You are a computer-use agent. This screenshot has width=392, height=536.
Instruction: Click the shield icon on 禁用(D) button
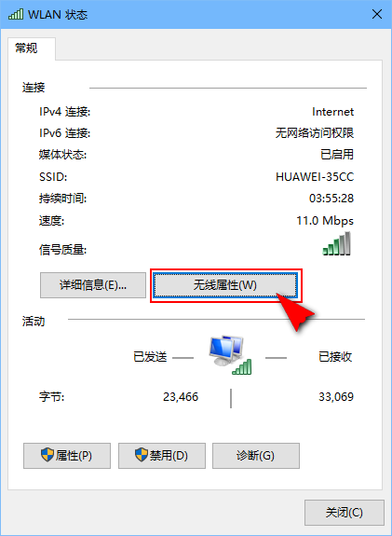(x=141, y=455)
